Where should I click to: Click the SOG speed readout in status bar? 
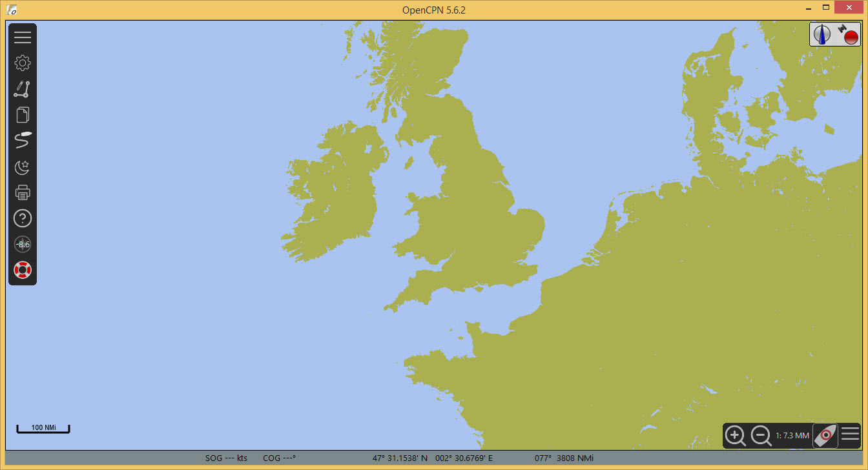pyautogui.click(x=226, y=458)
